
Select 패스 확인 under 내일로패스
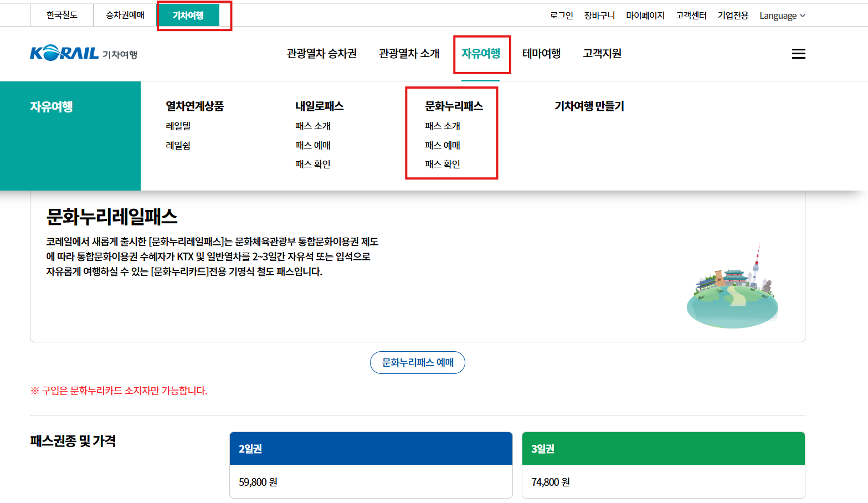coord(313,164)
